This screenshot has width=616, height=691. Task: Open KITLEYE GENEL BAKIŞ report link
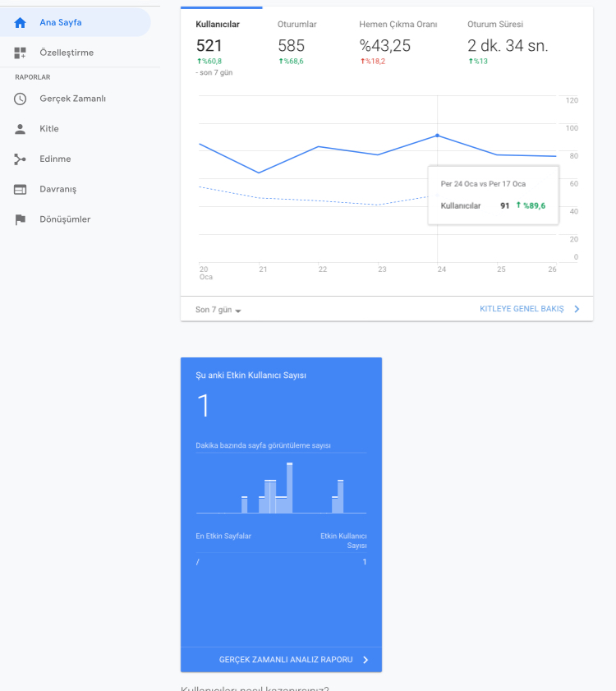522,309
